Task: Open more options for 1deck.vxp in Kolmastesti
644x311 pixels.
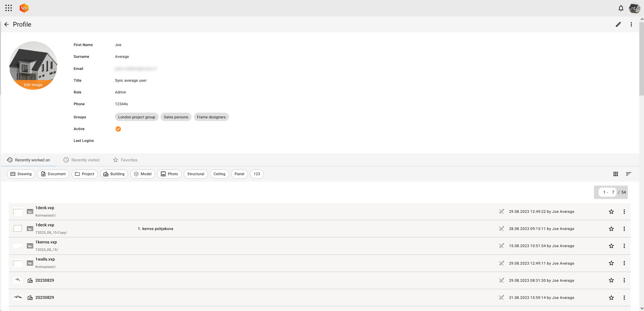Action: coord(624,212)
